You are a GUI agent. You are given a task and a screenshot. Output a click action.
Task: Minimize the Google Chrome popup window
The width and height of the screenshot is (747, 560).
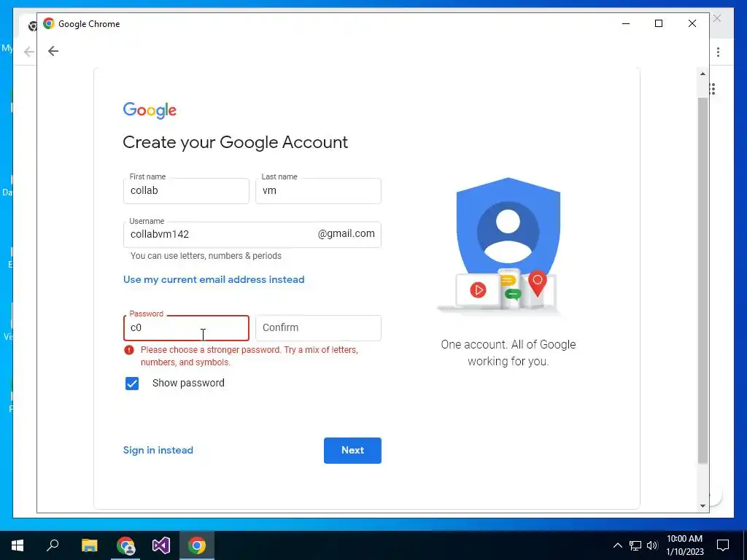click(626, 23)
